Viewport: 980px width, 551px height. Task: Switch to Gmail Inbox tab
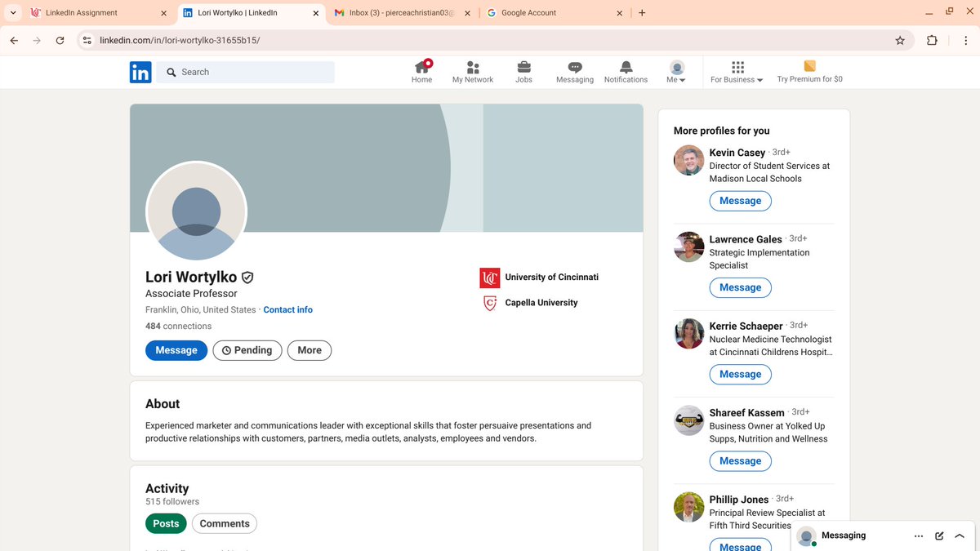tap(400, 13)
